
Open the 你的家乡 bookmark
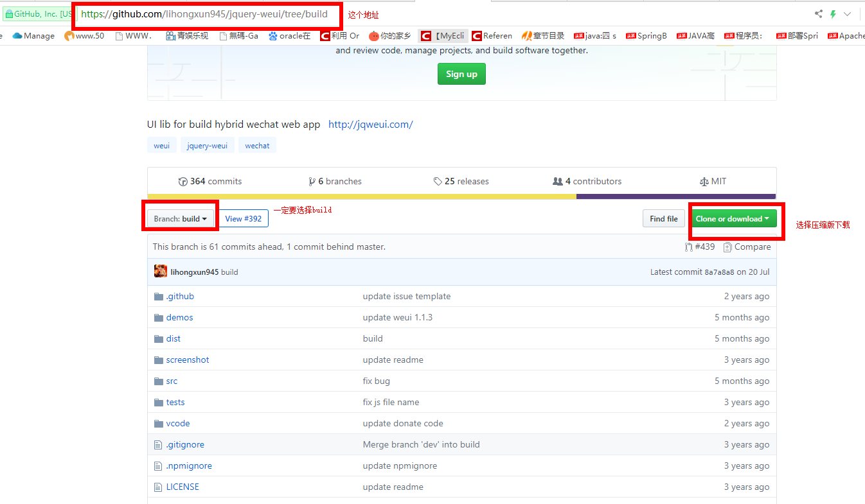(x=390, y=36)
